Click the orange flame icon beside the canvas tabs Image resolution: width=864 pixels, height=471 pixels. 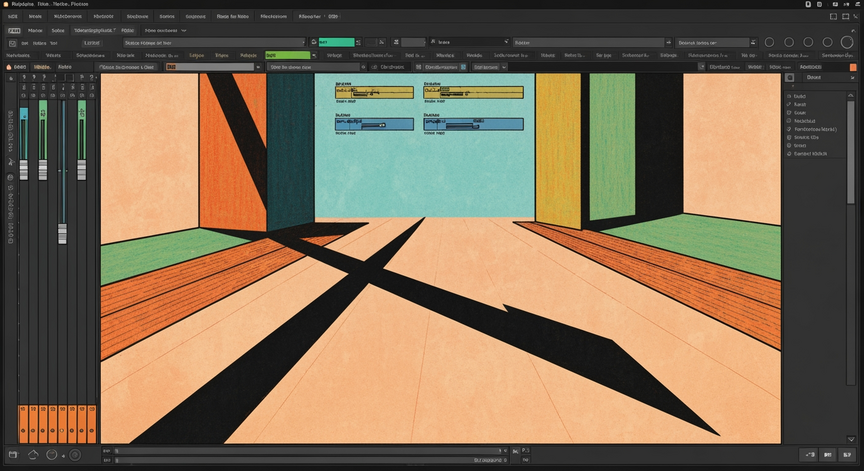click(9, 67)
